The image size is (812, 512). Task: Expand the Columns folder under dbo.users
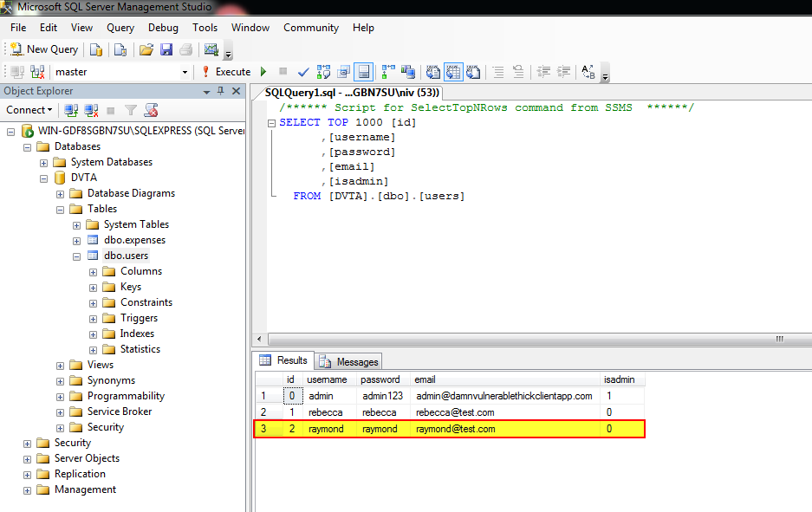[94, 272]
